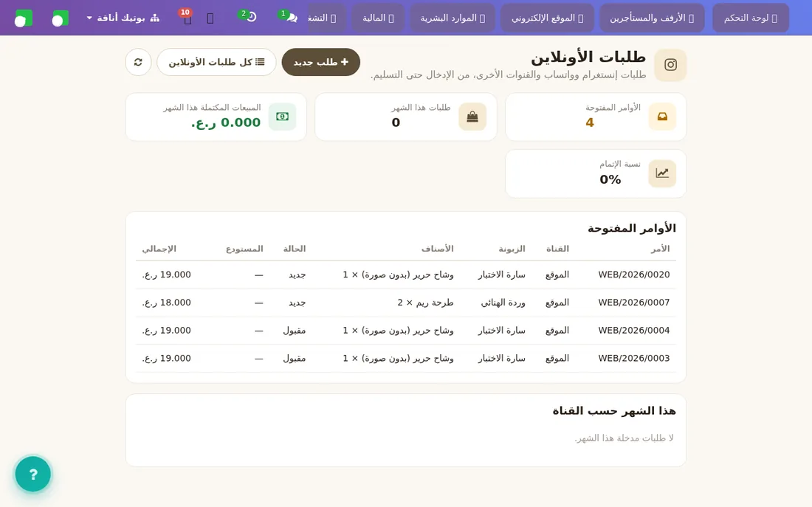Click هذا الشهر حسب القناة heading

[x=614, y=411]
